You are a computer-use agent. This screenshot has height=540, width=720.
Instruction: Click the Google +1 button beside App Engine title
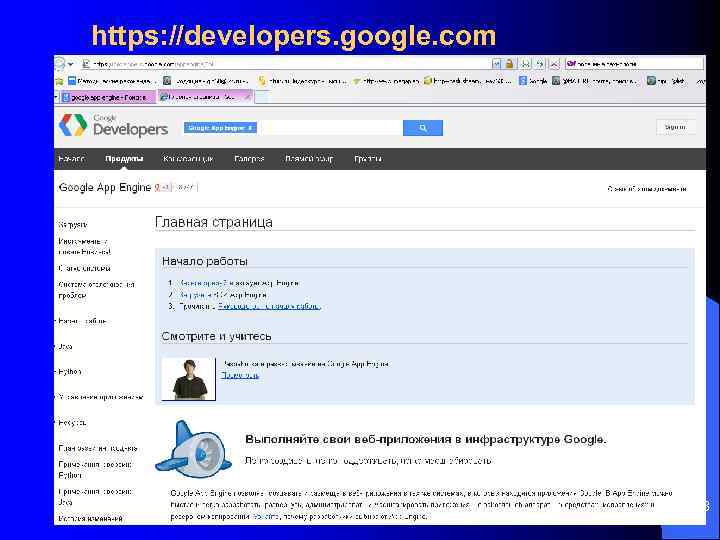163,187
